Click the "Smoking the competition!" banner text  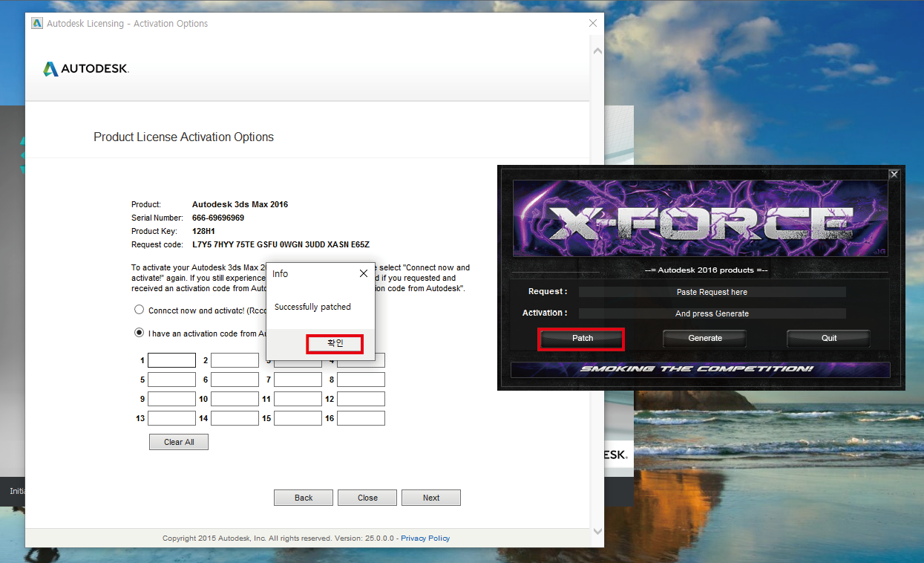(x=696, y=369)
